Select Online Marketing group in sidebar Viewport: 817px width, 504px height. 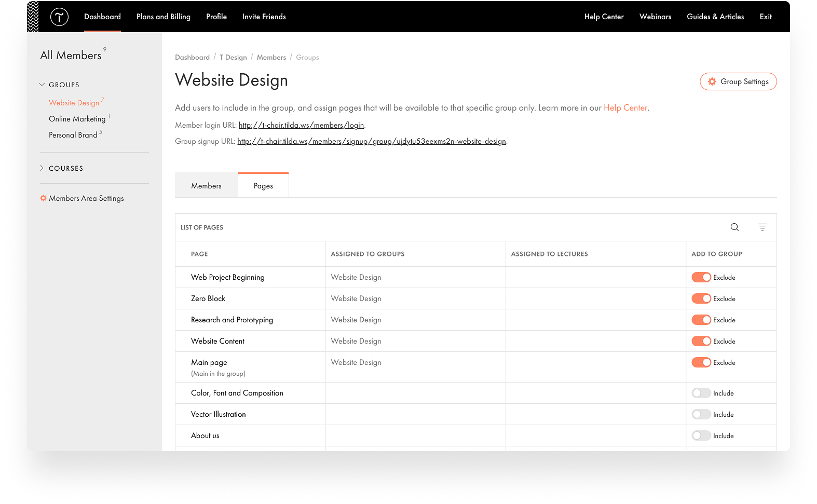[77, 119]
